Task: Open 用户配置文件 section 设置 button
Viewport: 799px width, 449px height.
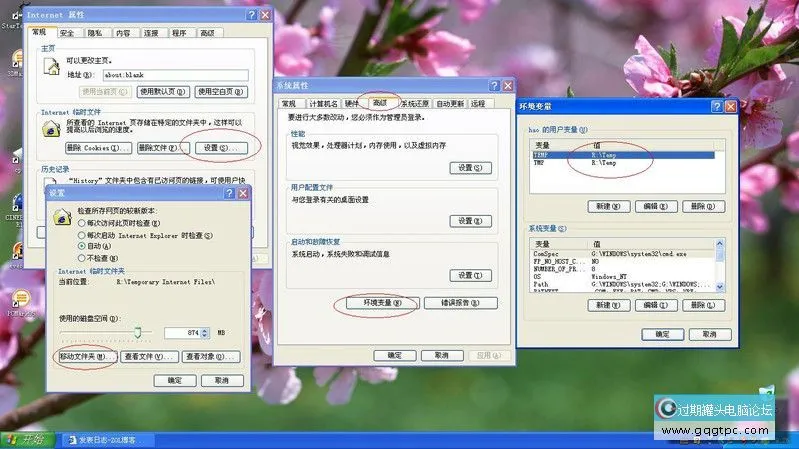Action: click(x=470, y=221)
